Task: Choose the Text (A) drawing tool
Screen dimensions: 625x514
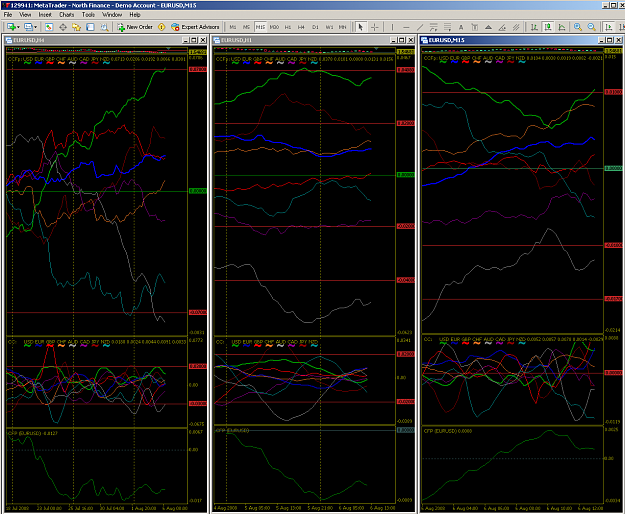Action: point(461,27)
